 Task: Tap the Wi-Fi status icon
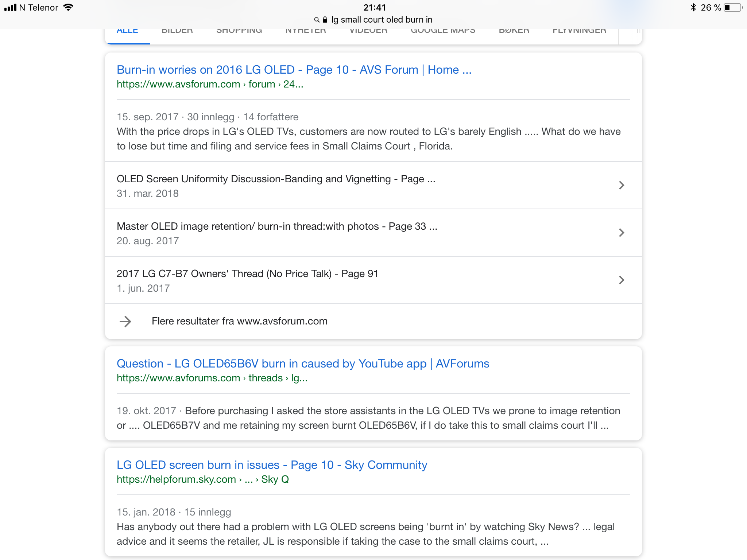[x=68, y=7]
